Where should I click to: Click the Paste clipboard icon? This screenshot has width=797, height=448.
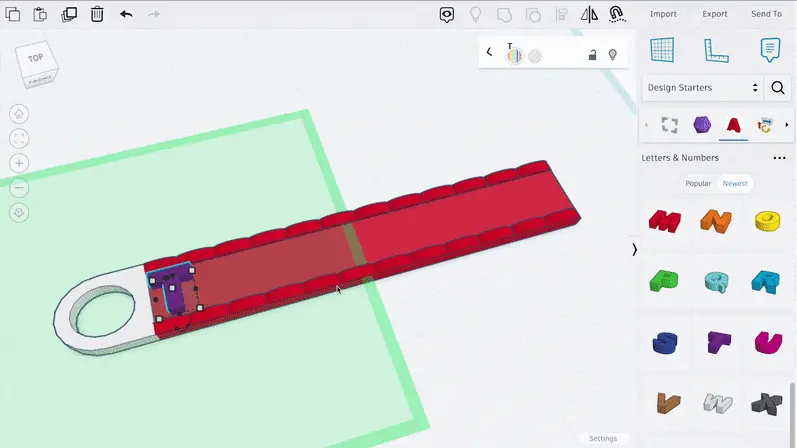click(x=40, y=14)
